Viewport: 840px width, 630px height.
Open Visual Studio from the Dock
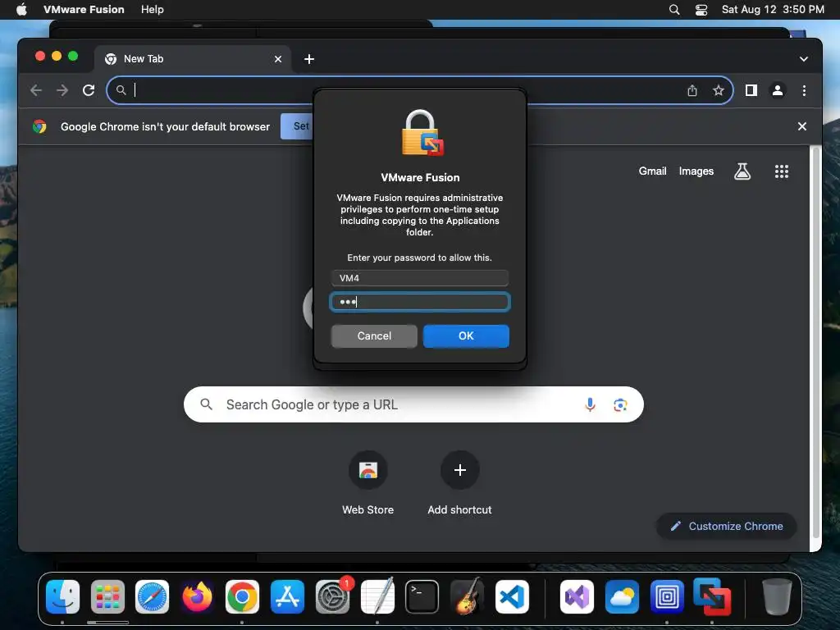577,597
